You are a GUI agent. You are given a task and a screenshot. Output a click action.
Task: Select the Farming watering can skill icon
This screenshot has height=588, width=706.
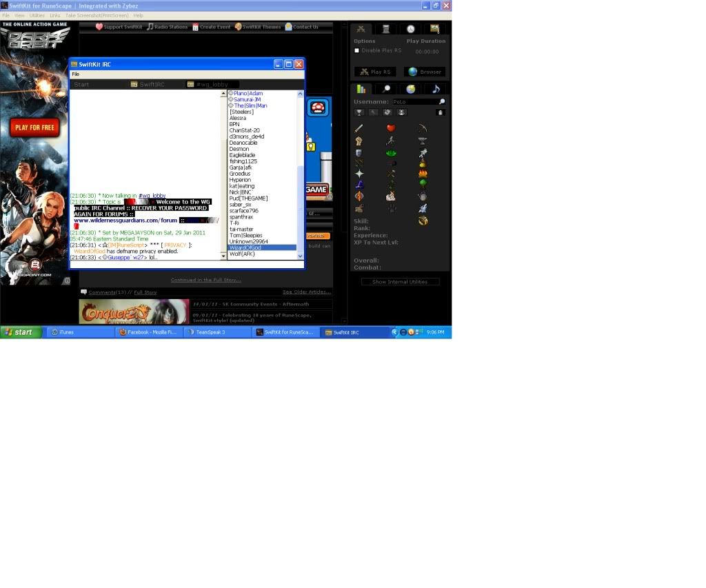click(423, 196)
